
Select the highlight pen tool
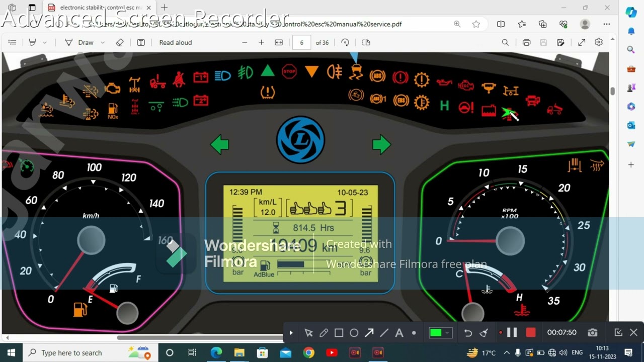tap(33, 43)
